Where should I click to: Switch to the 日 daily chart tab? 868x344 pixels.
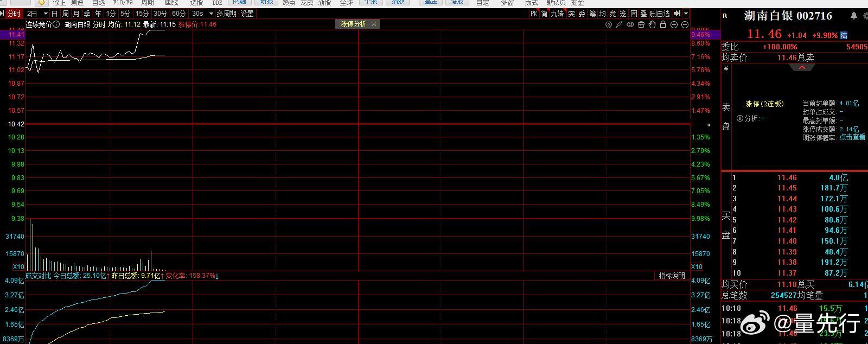54,14
